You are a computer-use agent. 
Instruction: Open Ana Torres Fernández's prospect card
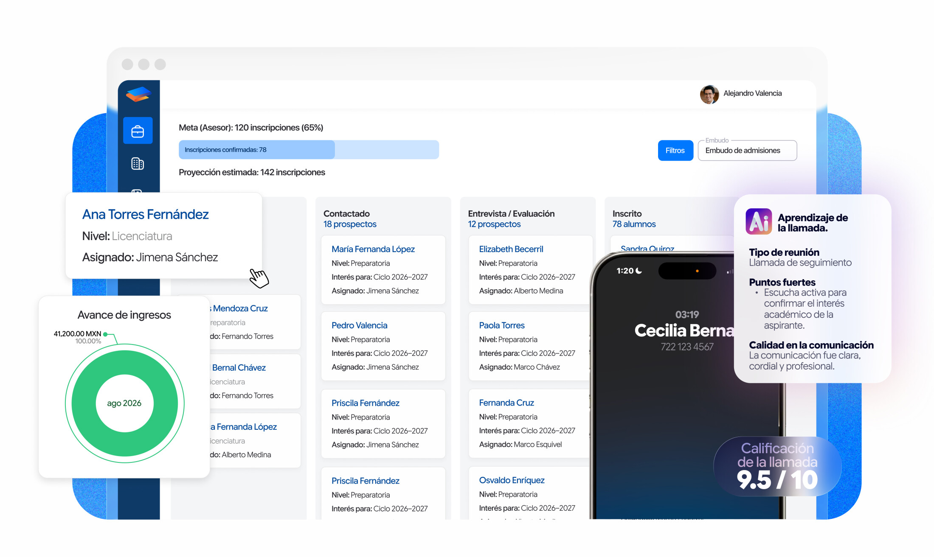pos(164,236)
